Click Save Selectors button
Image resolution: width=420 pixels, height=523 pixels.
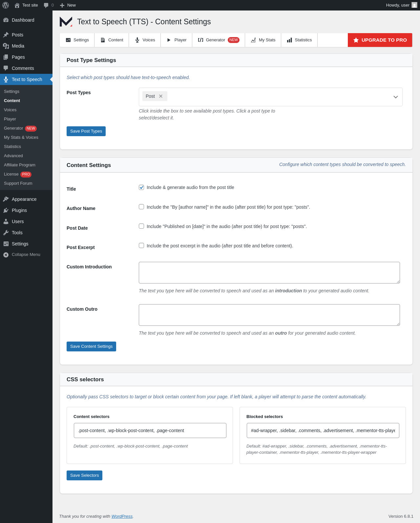[x=84, y=475]
